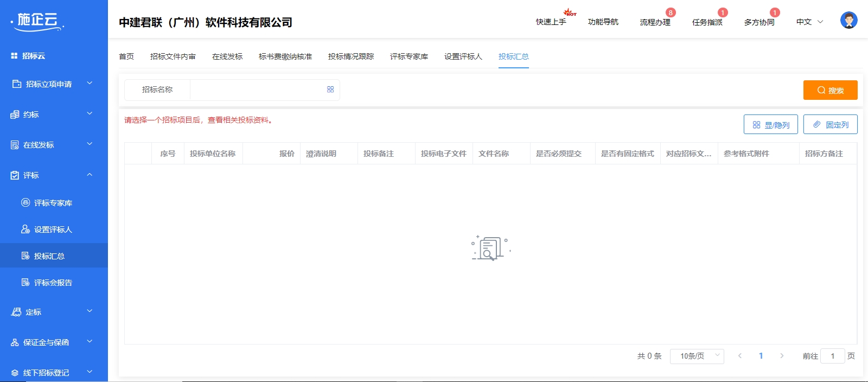Screen dimensions: 868x382
Task: Open the 10条/页 page size dropdown
Action: tap(697, 356)
